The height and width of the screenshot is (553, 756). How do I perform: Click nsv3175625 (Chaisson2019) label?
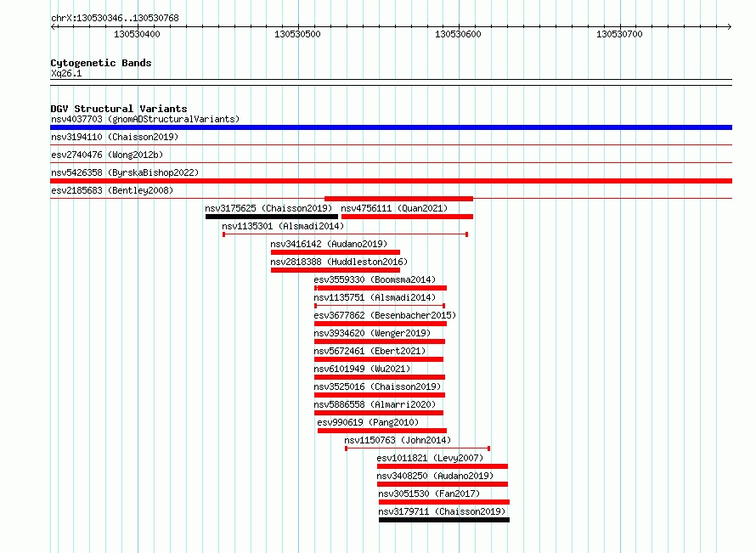click(268, 208)
